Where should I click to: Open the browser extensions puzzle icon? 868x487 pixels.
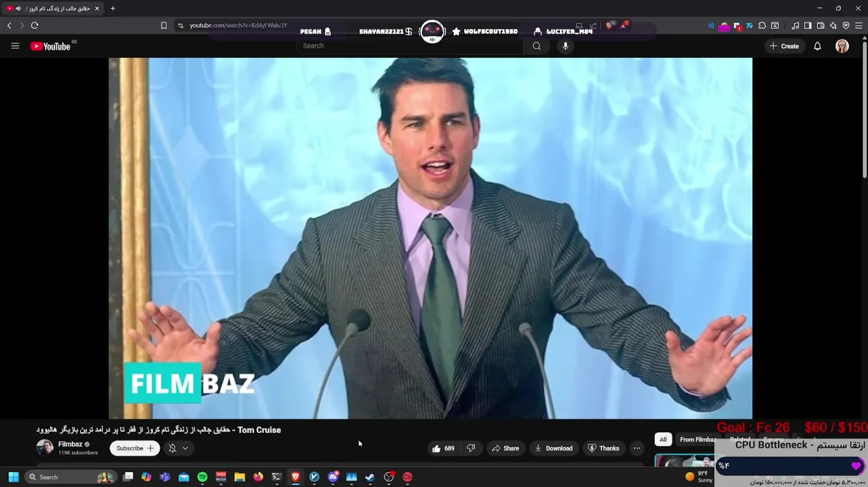(x=762, y=26)
